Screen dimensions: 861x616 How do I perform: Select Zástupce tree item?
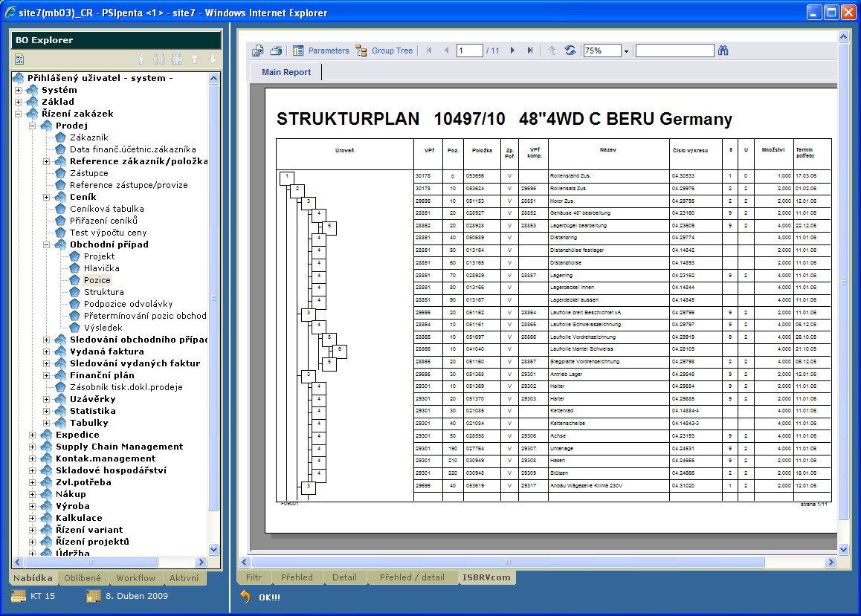[89, 173]
